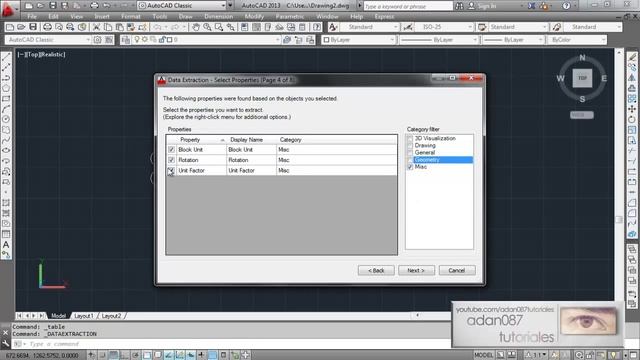The image size is (640, 360).
Task: Select the Multiline Text tool
Action: (x=6, y=244)
